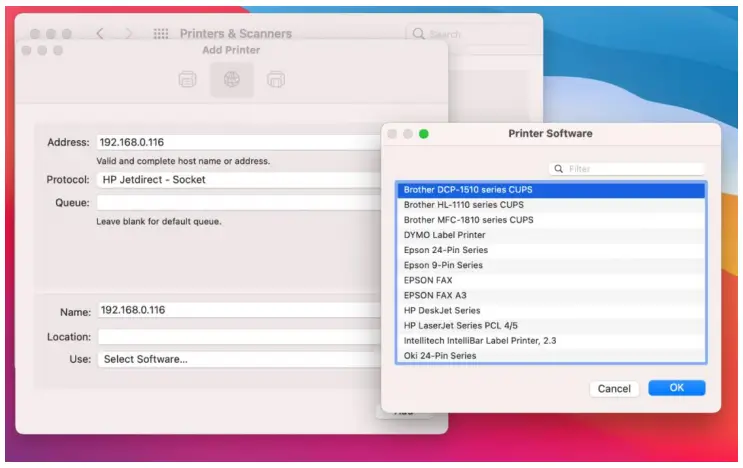Click Search field in Printers & Scanners
The width and height of the screenshot is (743, 468).
pyautogui.click(x=469, y=34)
